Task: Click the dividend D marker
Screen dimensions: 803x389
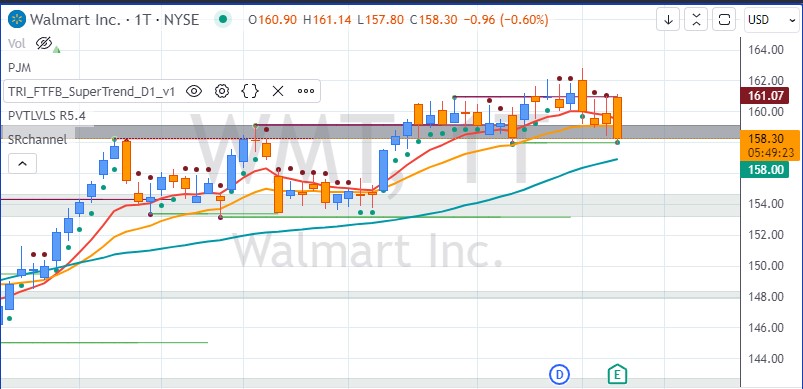Action: click(559, 375)
